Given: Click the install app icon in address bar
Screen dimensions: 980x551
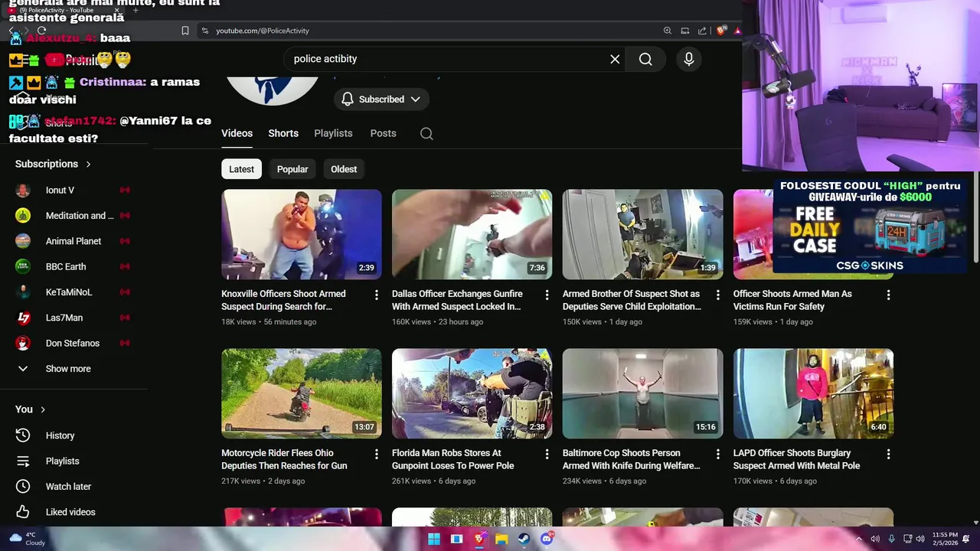Looking at the screenshot, I should (x=685, y=31).
